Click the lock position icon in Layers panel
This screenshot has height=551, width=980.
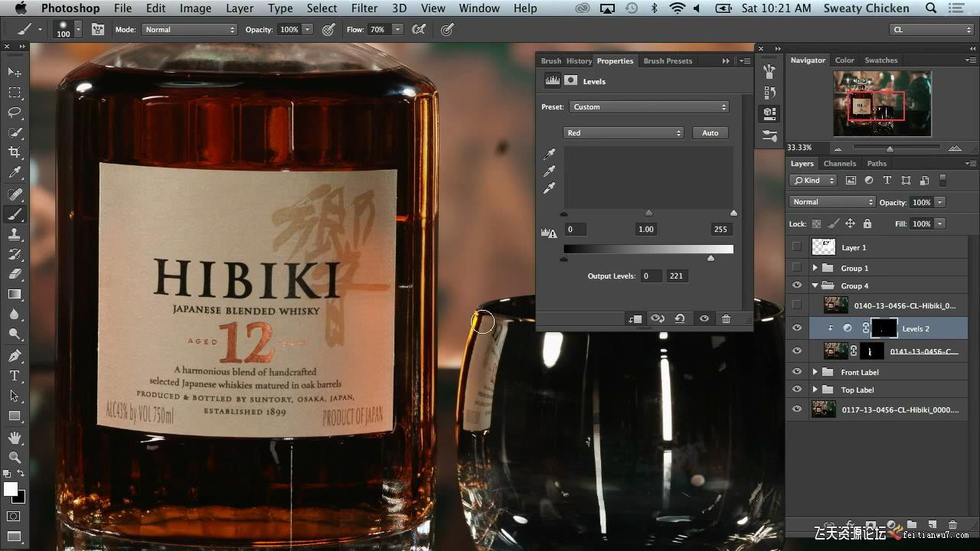(850, 223)
